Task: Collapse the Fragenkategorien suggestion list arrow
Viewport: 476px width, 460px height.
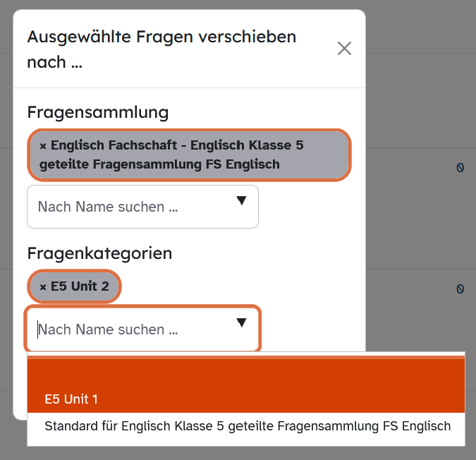Action: (241, 322)
